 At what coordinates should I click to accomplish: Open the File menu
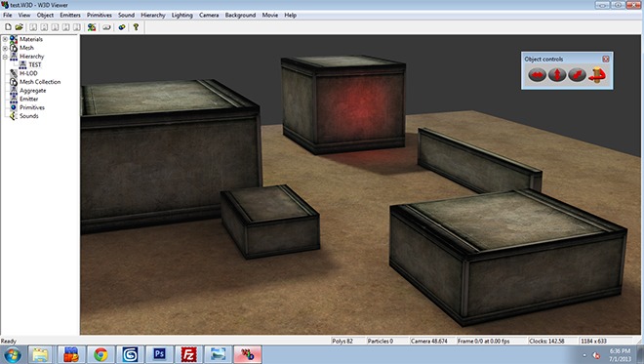pos(8,16)
